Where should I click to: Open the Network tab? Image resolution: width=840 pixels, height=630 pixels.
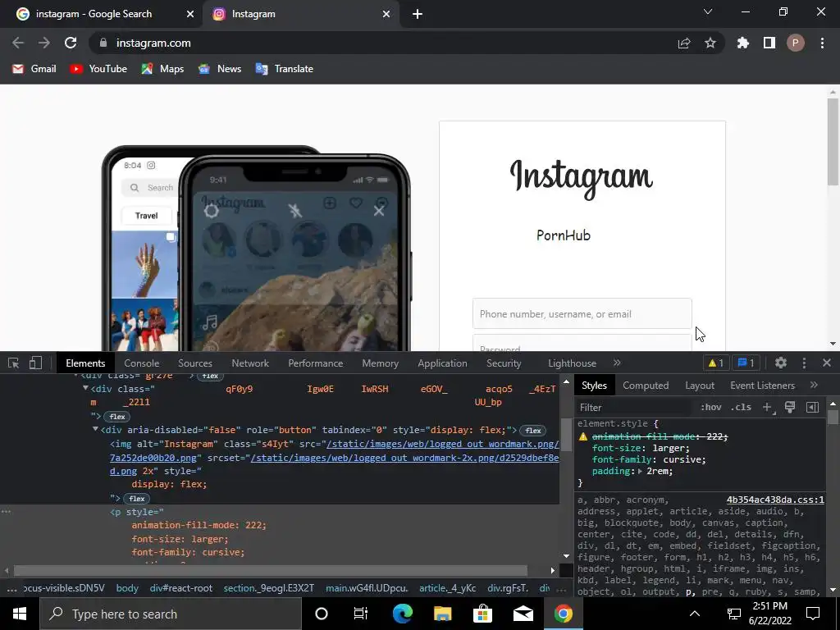(x=250, y=363)
